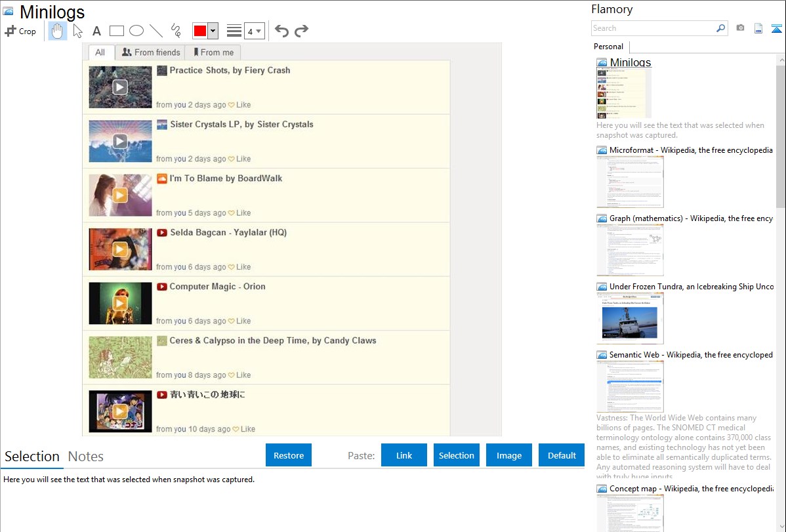
Task: Redo the last undone action
Action: [301, 31]
